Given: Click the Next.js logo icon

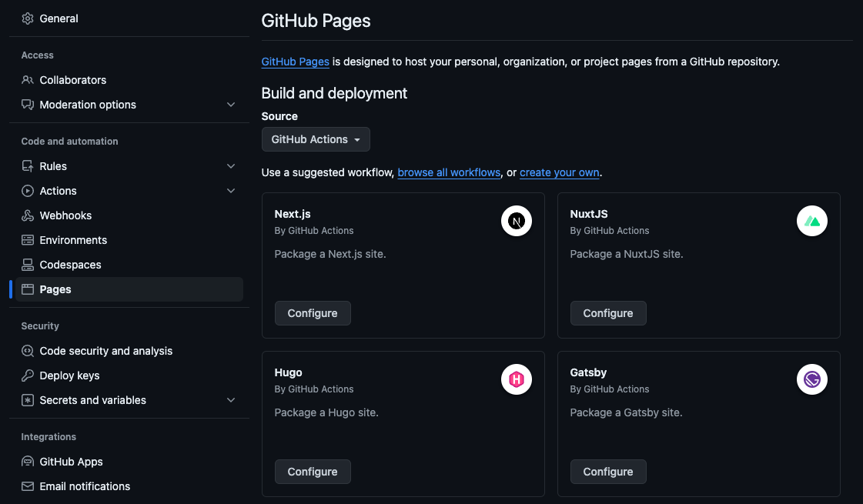Looking at the screenshot, I should [517, 222].
